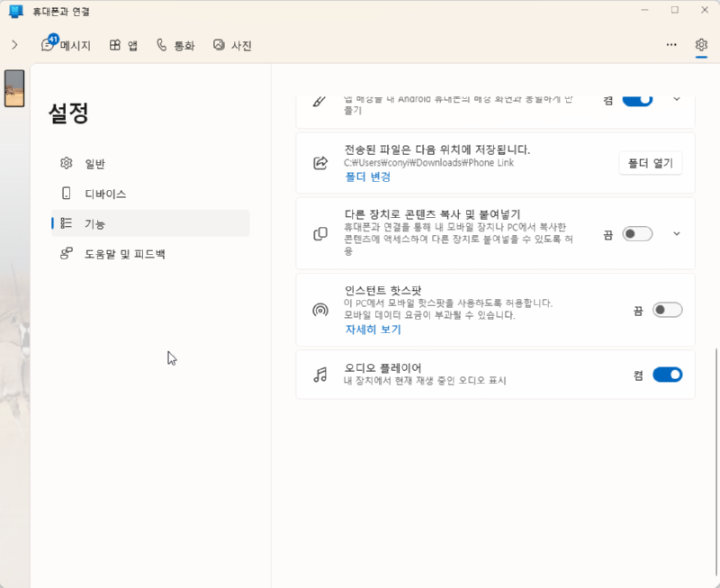This screenshot has width=720, height=588.
Task: Click the 오디오 플레이어 music note icon
Action: pos(320,375)
